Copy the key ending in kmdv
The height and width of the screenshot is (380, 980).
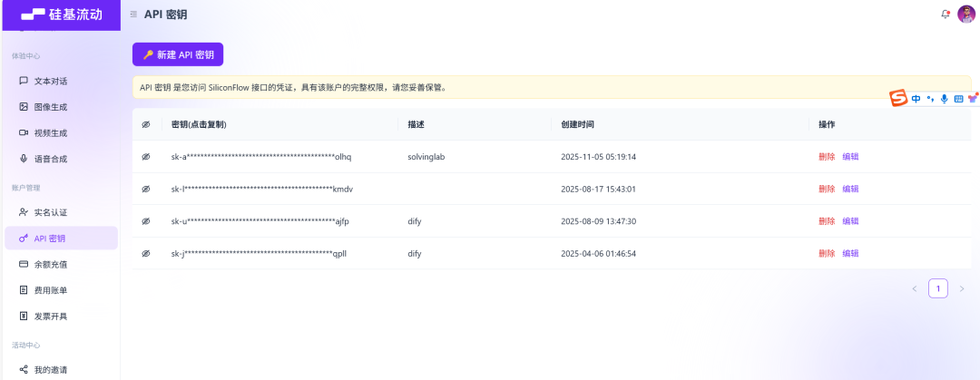click(x=262, y=189)
